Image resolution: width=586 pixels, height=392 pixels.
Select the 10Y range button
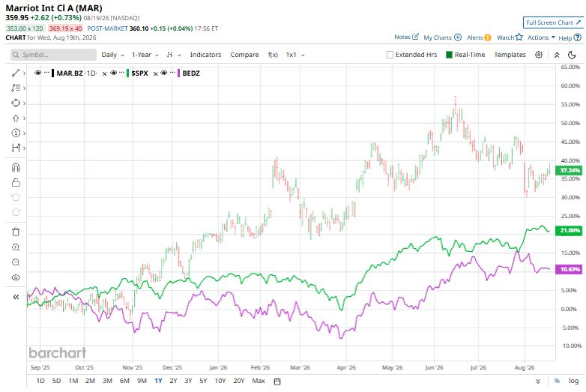[220, 381]
